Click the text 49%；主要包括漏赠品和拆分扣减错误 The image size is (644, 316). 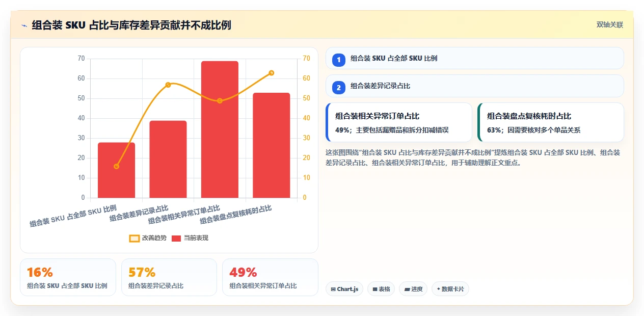(x=392, y=130)
